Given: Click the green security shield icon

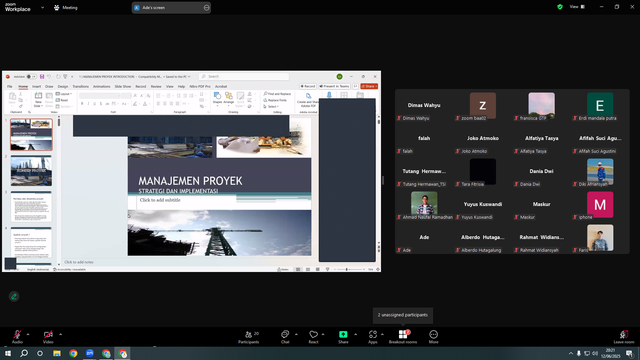Looking at the screenshot, I should 560,7.
